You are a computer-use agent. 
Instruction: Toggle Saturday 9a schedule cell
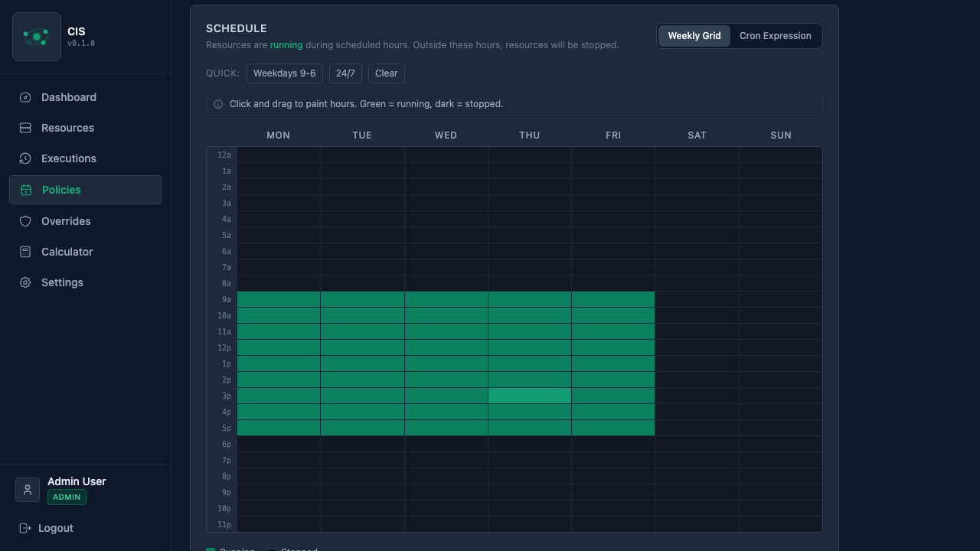click(x=697, y=299)
